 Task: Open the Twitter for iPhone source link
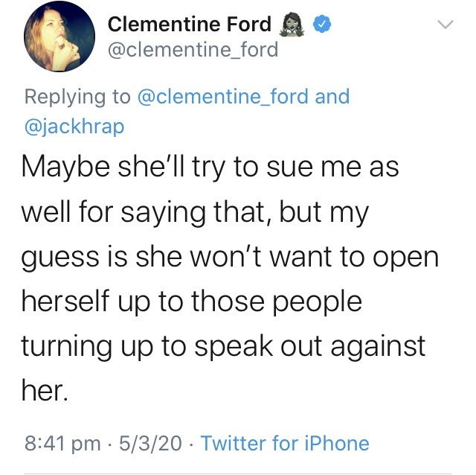(x=285, y=444)
